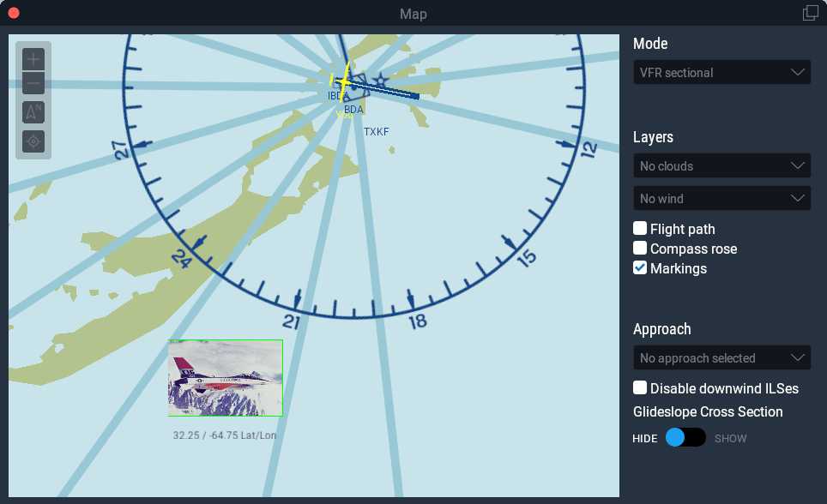Select the airport star symbol near TXKF

(380, 81)
